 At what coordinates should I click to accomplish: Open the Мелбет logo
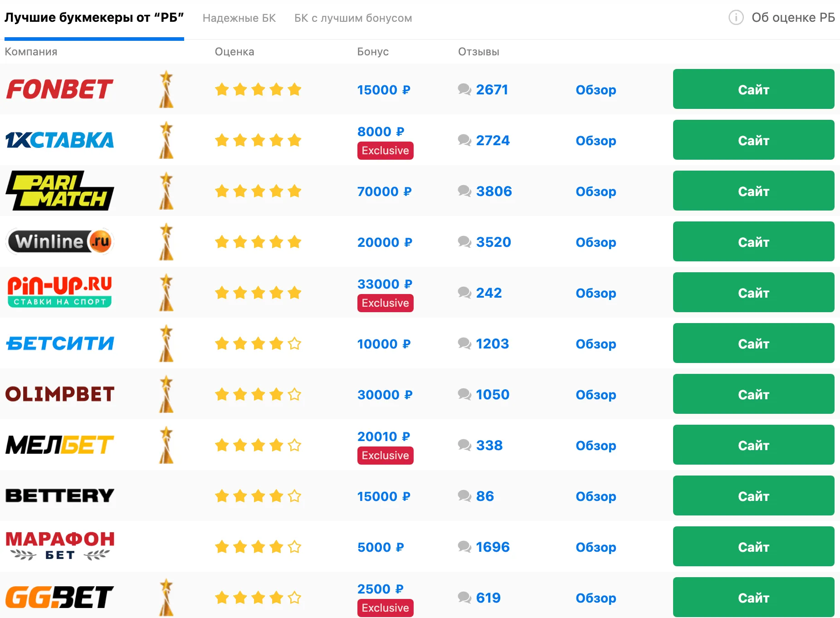tap(59, 445)
